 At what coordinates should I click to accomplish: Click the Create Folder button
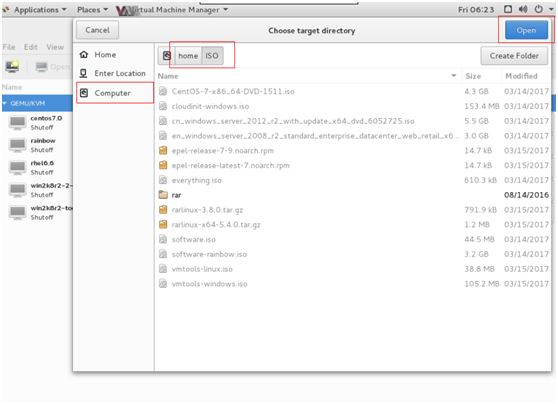click(x=514, y=56)
